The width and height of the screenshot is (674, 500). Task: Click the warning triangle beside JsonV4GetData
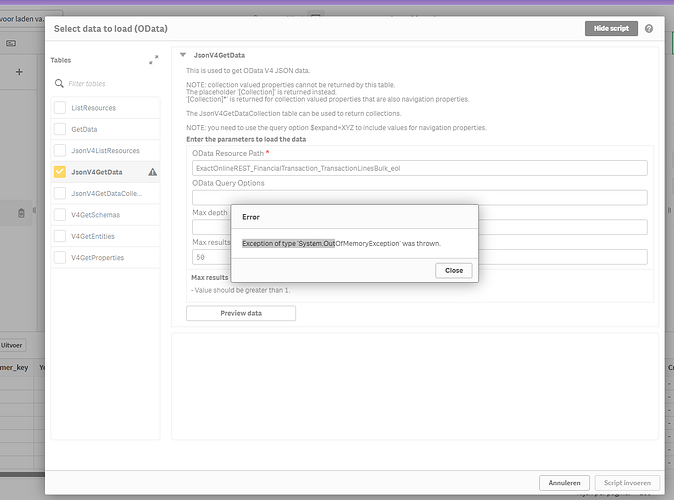pyautogui.click(x=153, y=172)
